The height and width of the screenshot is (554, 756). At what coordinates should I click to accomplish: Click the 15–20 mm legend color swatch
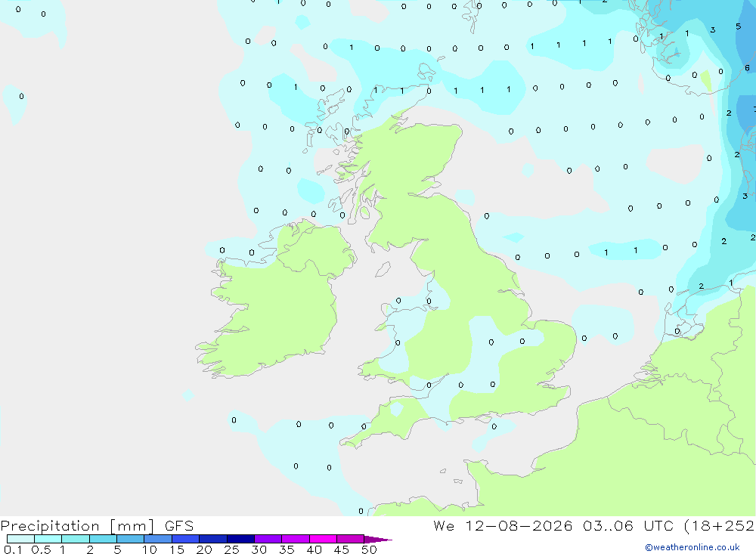coord(186,539)
